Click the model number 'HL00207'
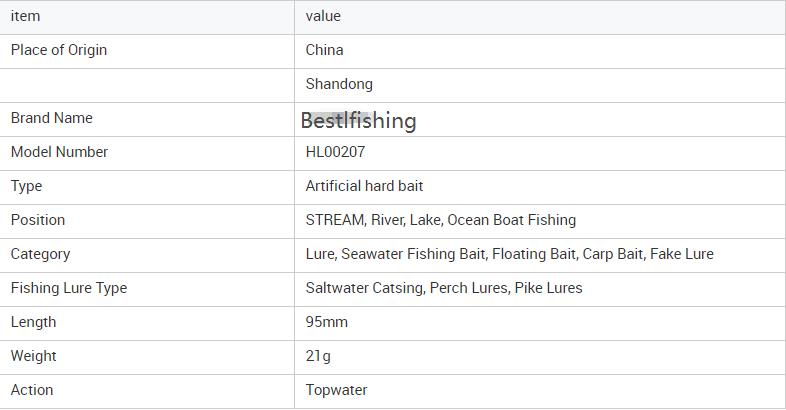 [335, 152]
